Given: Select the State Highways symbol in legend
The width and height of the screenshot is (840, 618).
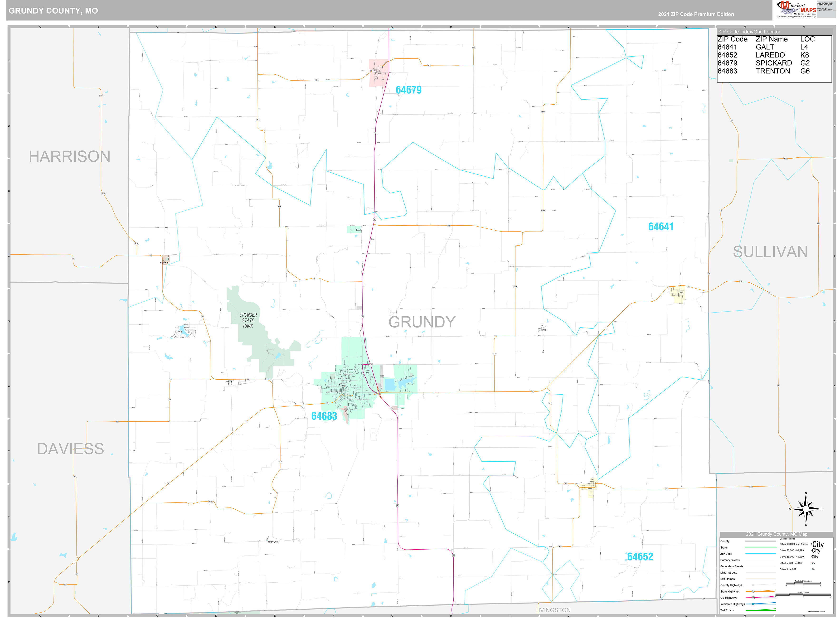Looking at the screenshot, I should [753, 592].
